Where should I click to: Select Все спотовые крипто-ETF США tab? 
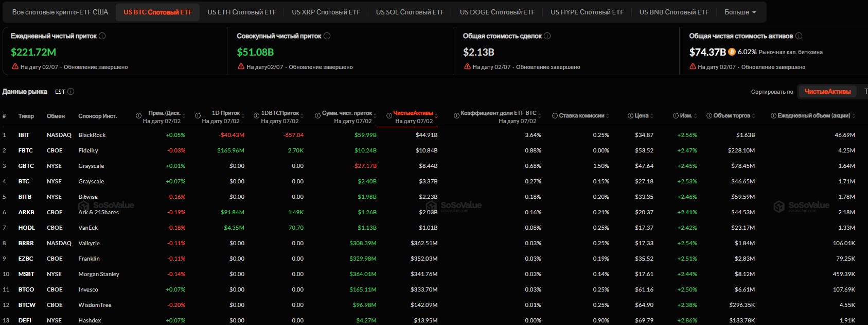coord(60,12)
